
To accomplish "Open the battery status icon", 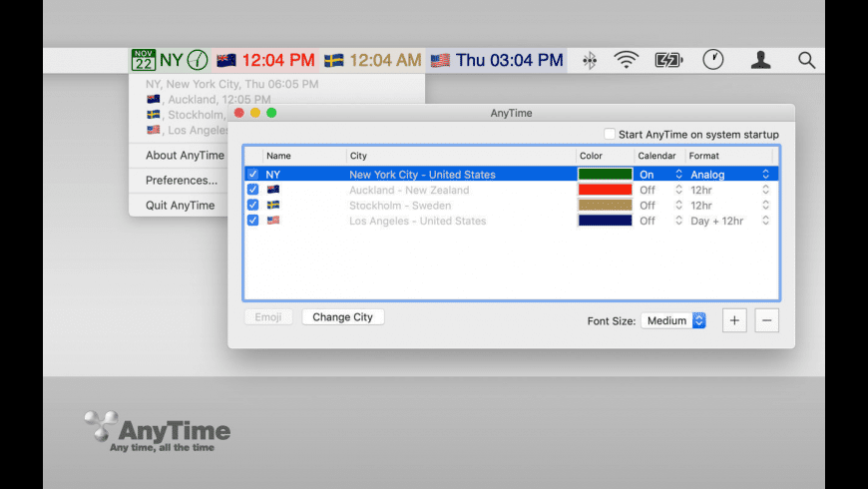I will pyautogui.click(x=668, y=60).
